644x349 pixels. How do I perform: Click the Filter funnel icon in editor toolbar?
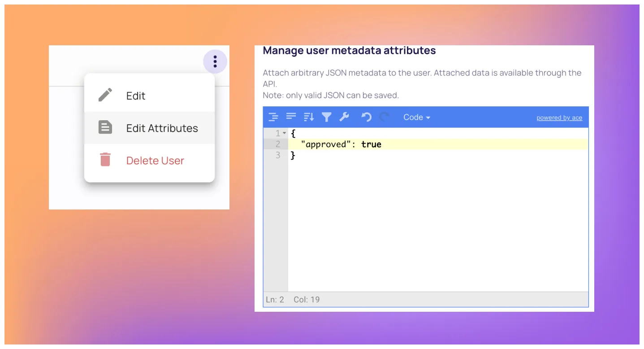coord(327,118)
